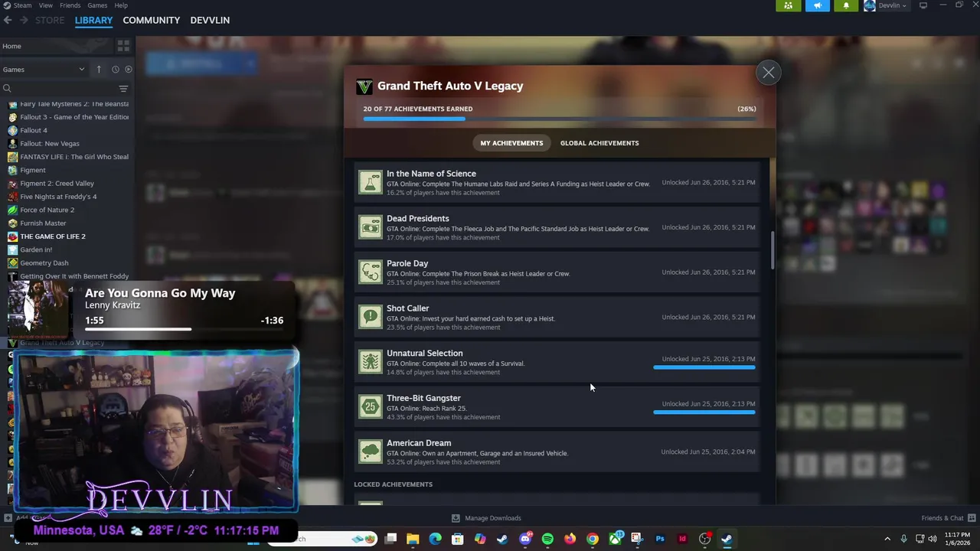The width and height of the screenshot is (980, 551).
Task: Open the DEVVLIN profile section
Action: (x=210, y=20)
